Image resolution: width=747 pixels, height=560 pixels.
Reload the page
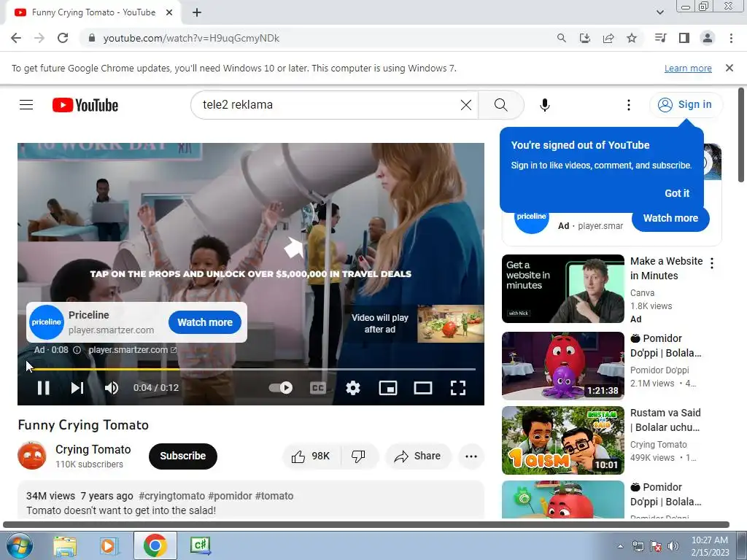click(x=63, y=38)
